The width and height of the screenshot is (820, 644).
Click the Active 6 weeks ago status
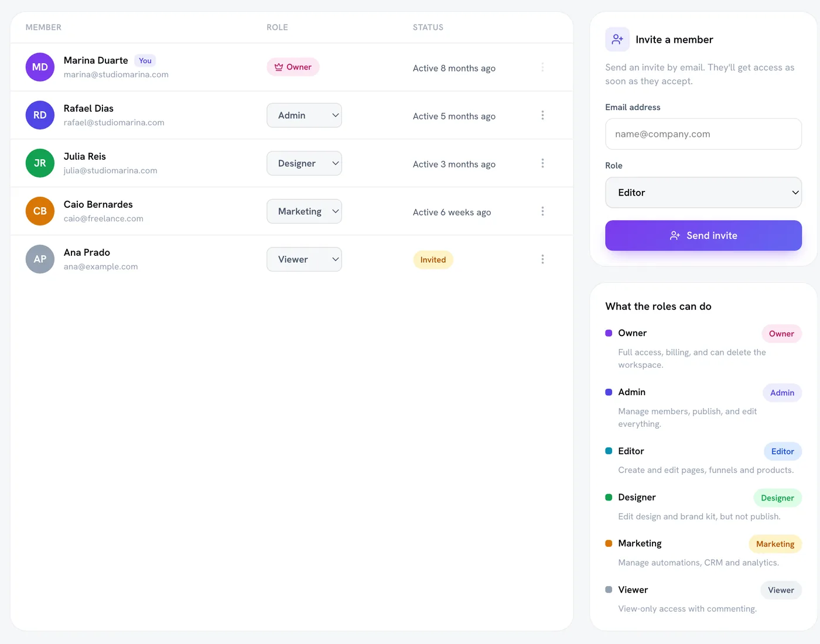452,213
